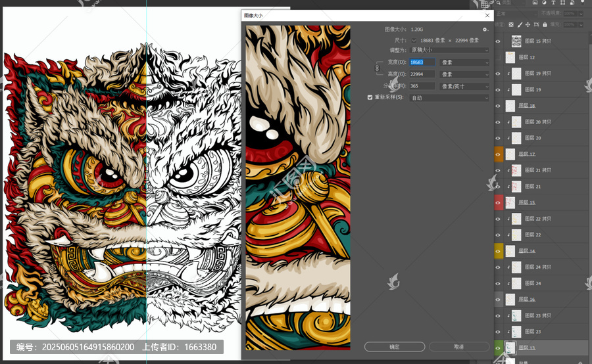Open the resample method 自动 dropdown
Screen dimensions: 592x364
click(x=449, y=98)
